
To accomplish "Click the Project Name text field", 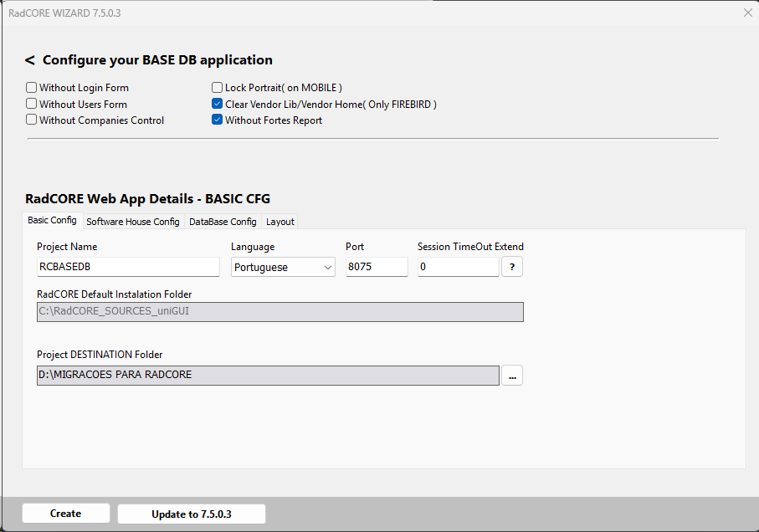I will pyautogui.click(x=127, y=267).
